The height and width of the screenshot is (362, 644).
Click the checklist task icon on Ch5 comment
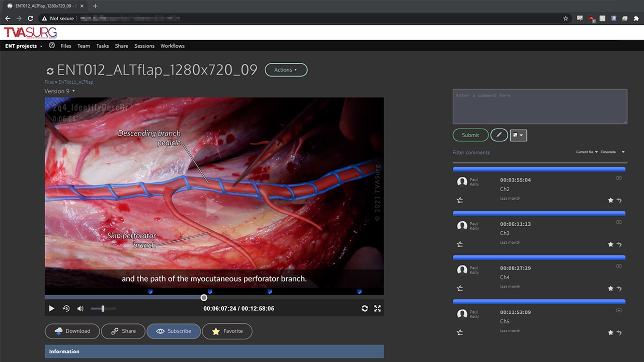point(460,333)
